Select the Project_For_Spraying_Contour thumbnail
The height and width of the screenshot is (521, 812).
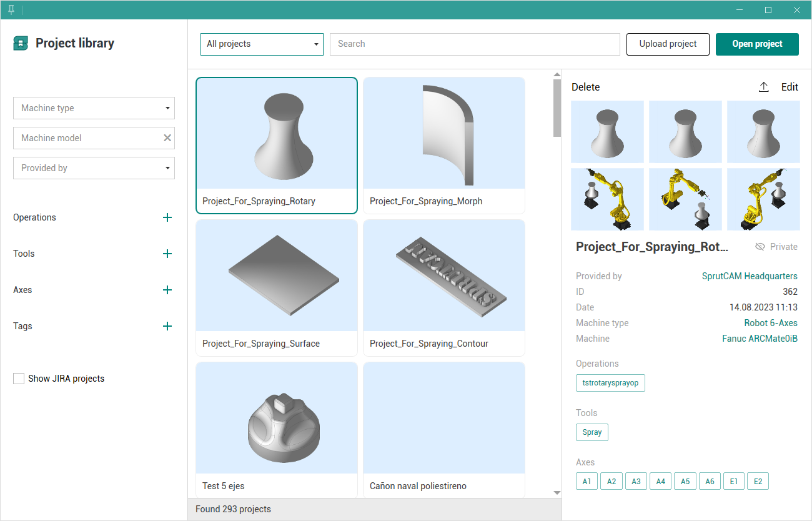pyautogui.click(x=443, y=275)
